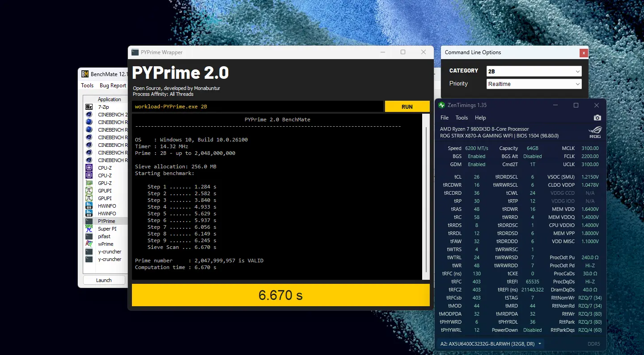Click the 'Step 1 ....... 1.284 s' line
The width and height of the screenshot is (644, 355).
(182, 187)
